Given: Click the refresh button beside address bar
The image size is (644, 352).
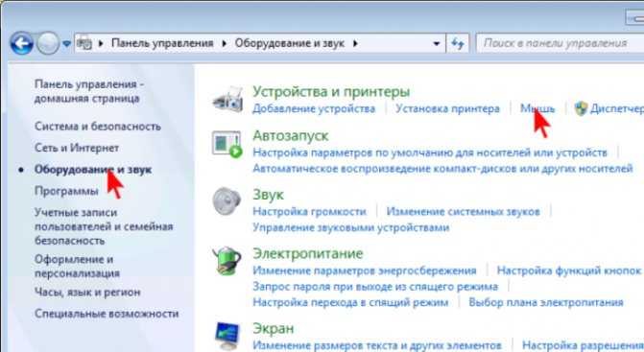Looking at the screenshot, I should [458, 43].
